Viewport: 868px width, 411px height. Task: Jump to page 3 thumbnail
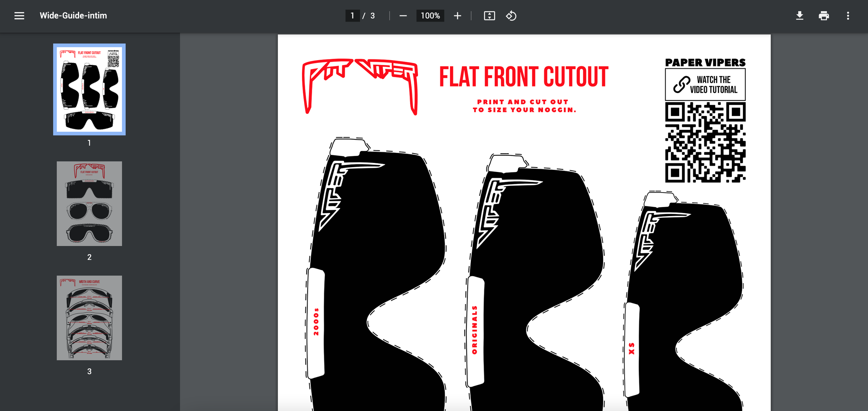pos(89,318)
